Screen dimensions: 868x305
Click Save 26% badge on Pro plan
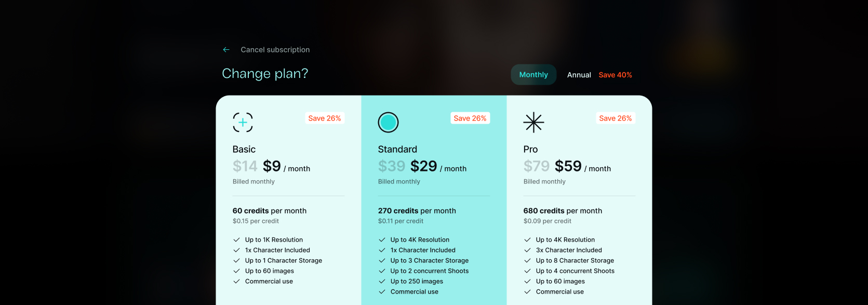coord(616,118)
